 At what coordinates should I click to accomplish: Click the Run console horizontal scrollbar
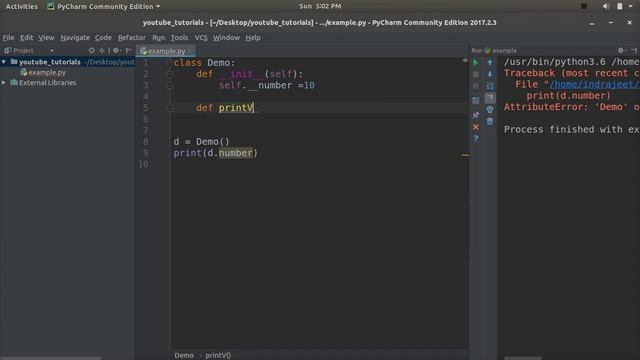(x=522, y=358)
